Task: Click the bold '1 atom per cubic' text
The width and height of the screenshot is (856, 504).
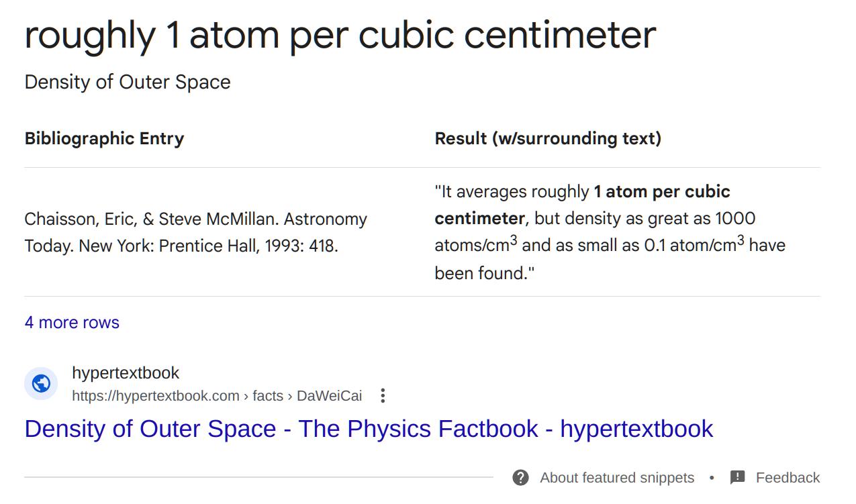Action: point(662,191)
